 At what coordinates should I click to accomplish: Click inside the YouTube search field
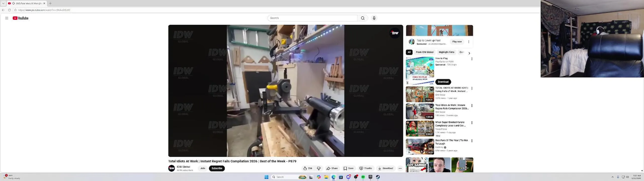click(312, 18)
